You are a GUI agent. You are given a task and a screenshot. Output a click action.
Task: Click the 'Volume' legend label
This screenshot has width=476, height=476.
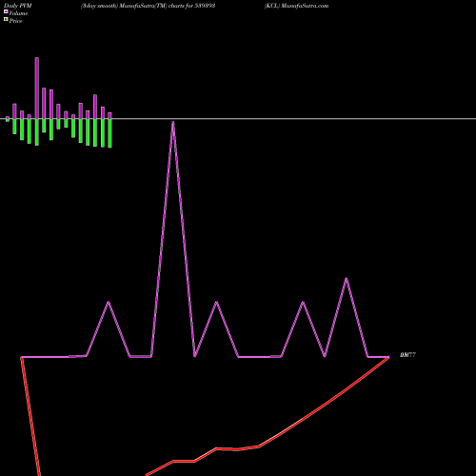[18, 13]
